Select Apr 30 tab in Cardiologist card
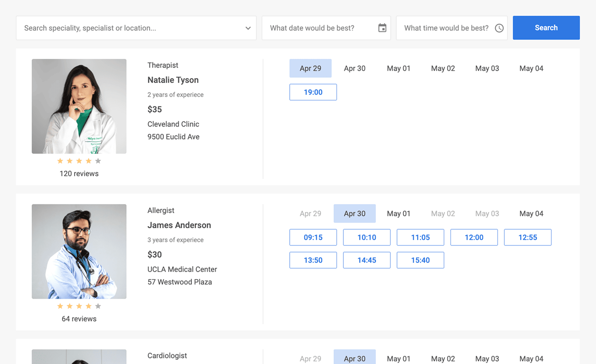The height and width of the screenshot is (364, 596). click(x=355, y=357)
